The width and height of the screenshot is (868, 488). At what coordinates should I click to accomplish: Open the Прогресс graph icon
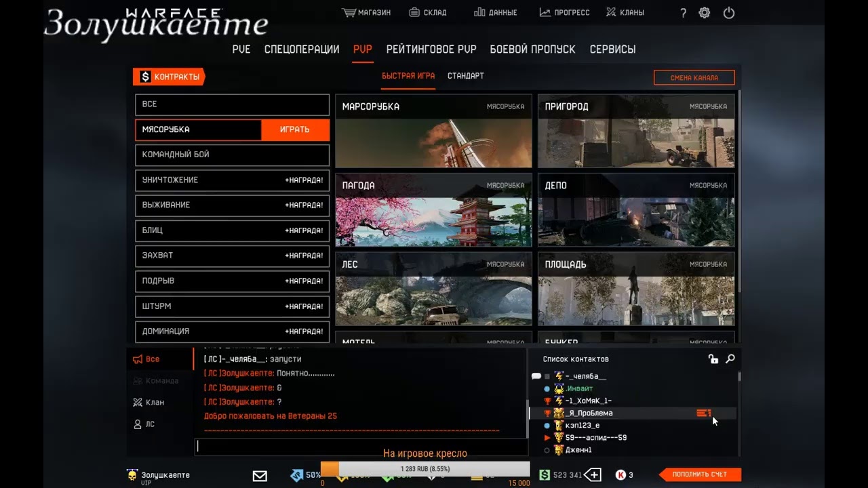click(545, 12)
